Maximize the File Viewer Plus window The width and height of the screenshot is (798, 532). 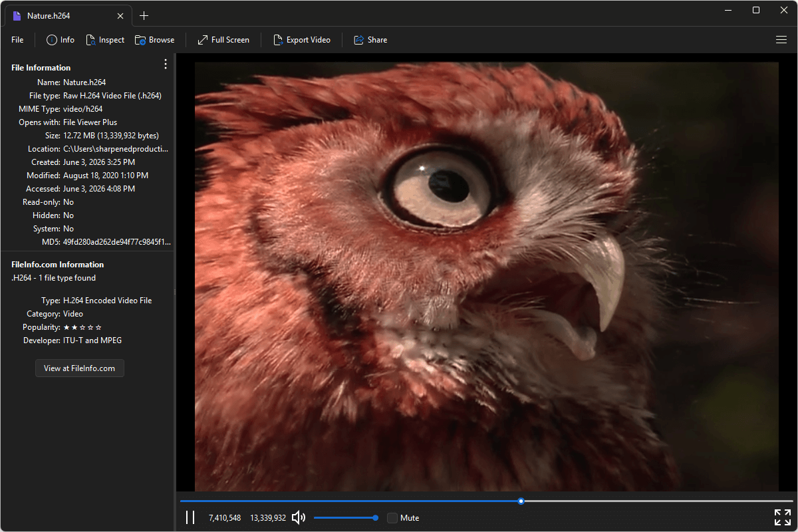click(x=756, y=10)
